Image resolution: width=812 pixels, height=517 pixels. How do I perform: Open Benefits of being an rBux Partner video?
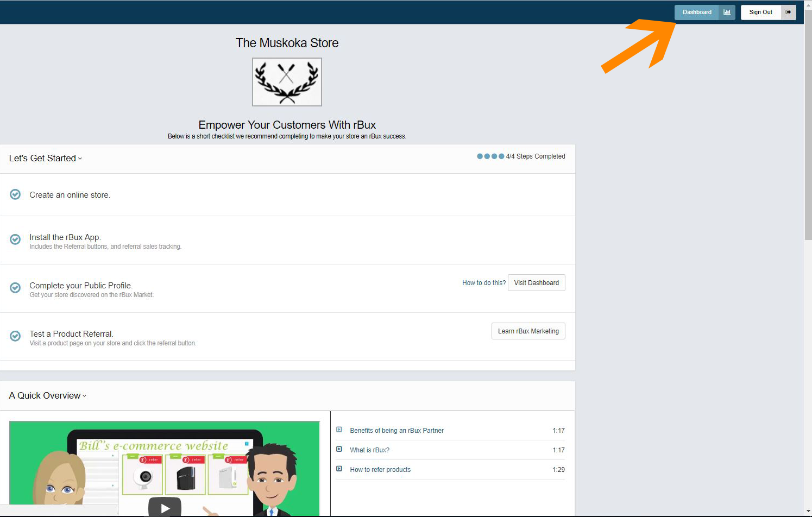pos(396,431)
